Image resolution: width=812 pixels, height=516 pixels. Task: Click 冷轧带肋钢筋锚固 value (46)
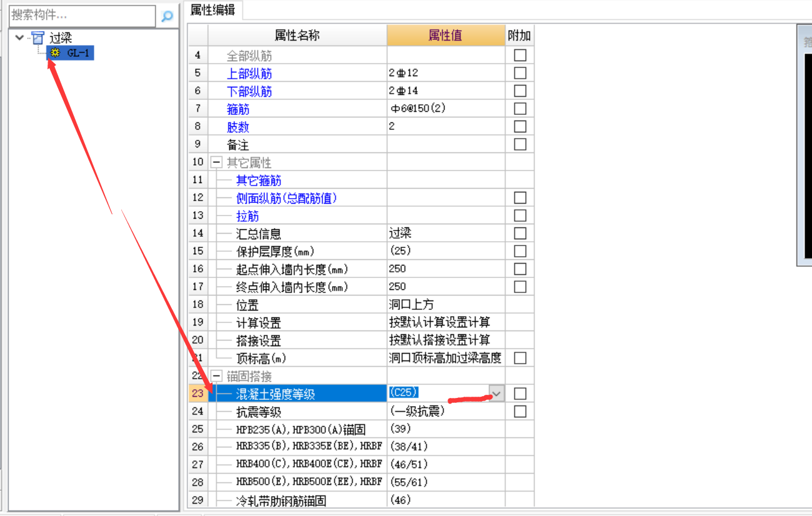[x=446, y=500]
